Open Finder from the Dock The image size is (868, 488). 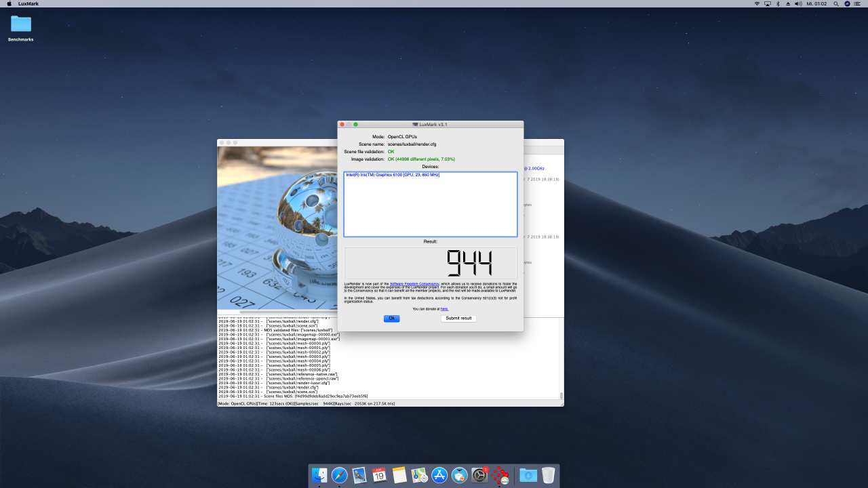coord(319,475)
